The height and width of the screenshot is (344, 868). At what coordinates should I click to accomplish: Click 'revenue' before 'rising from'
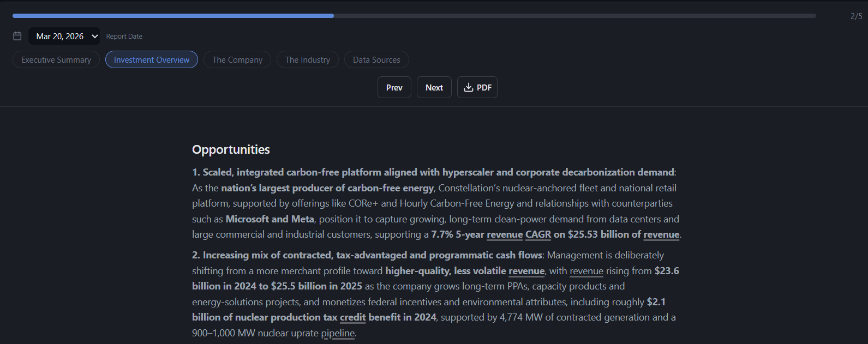586,271
